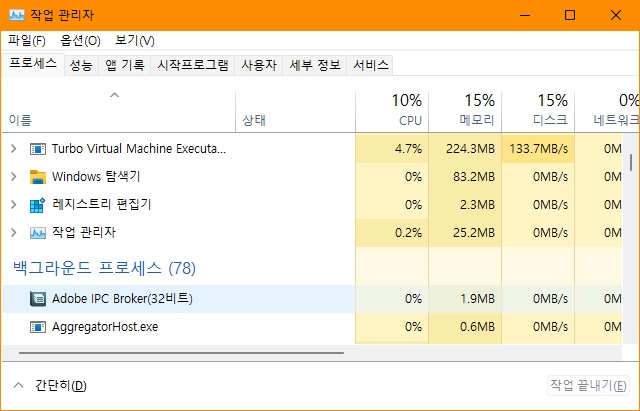Open the 시작프로그램 tab
The height and width of the screenshot is (411, 640).
pyautogui.click(x=193, y=65)
